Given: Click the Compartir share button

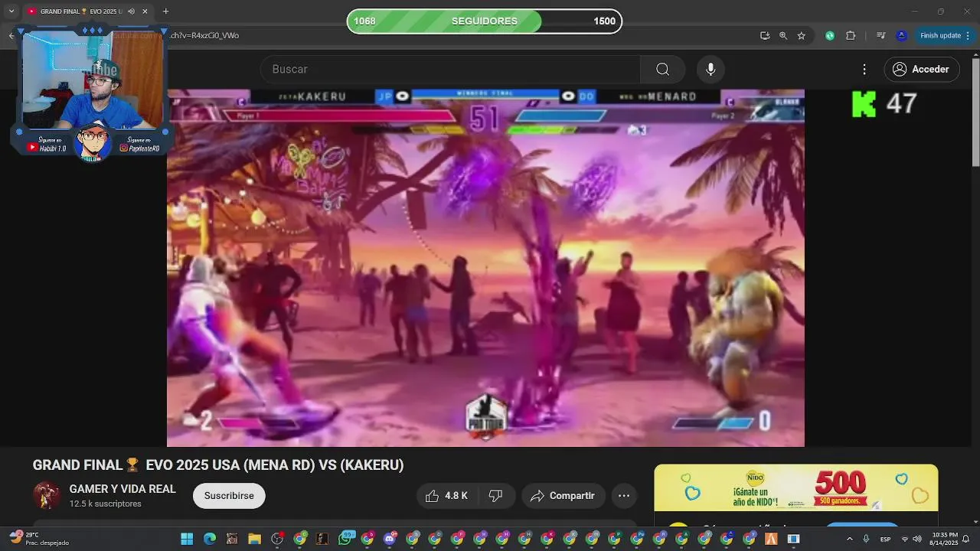Looking at the screenshot, I should [x=563, y=496].
